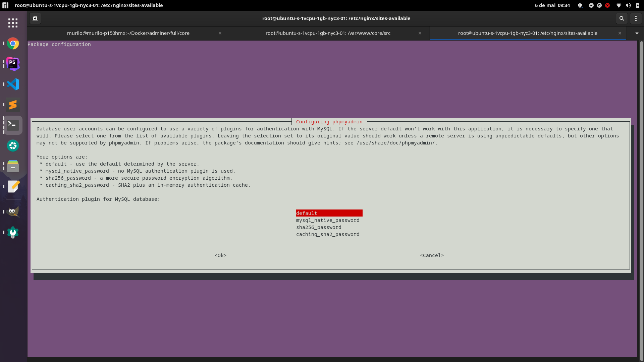Open the battery power indicator
Image resolution: width=644 pixels, height=362 pixels.
pyautogui.click(x=638, y=5)
